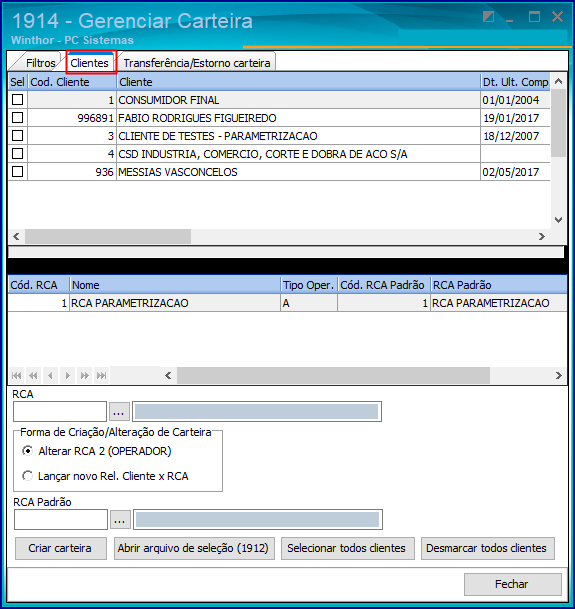Click the Tipo Oper. column header
Image resolution: width=575 pixels, height=609 pixels.
309,285
